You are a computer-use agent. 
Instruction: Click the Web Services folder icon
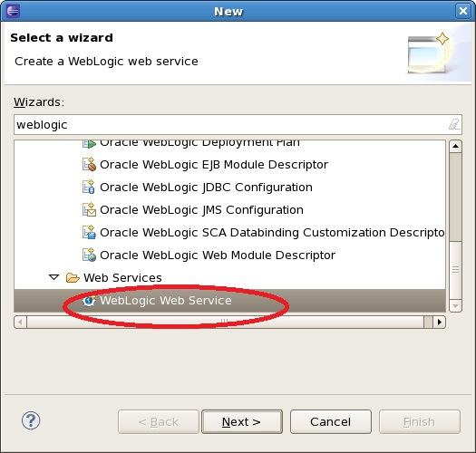coord(73,277)
